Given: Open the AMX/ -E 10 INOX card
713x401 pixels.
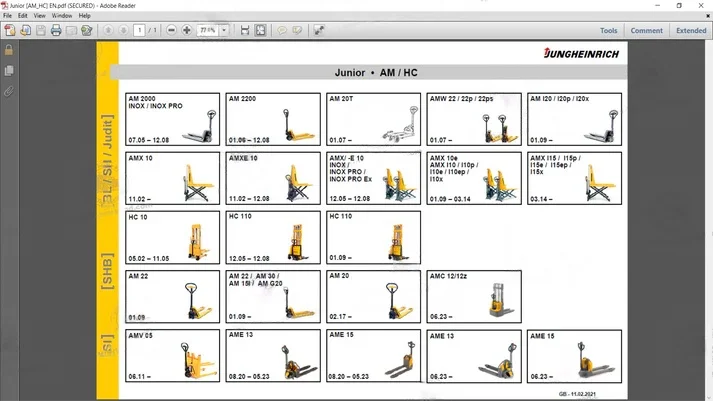Looking at the screenshot, I should (x=373, y=178).
